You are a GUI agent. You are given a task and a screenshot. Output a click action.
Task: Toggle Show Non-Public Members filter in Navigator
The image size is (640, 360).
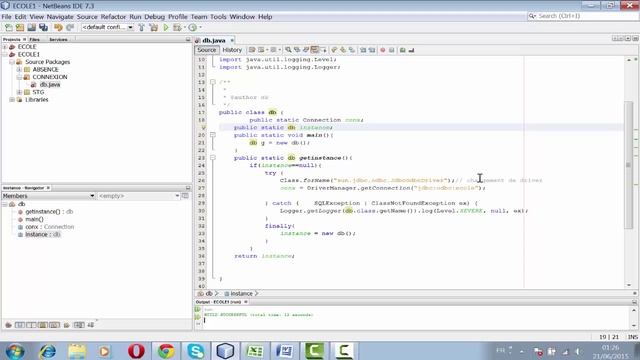pyautogui.click(x=43, y=325)
